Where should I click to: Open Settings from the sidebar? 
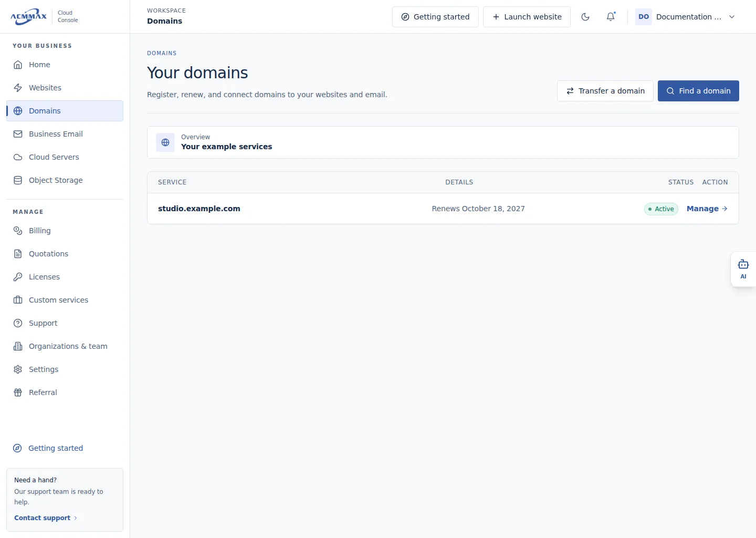65,369
